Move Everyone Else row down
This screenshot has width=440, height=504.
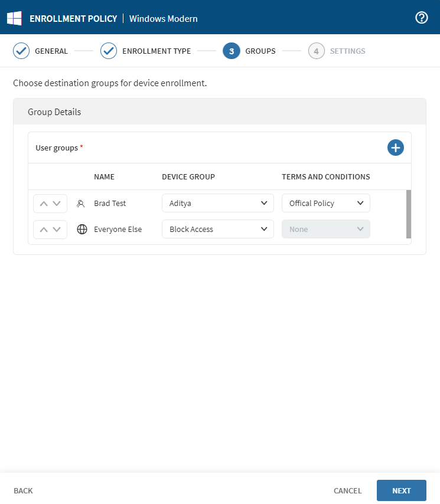click(57, 230)
